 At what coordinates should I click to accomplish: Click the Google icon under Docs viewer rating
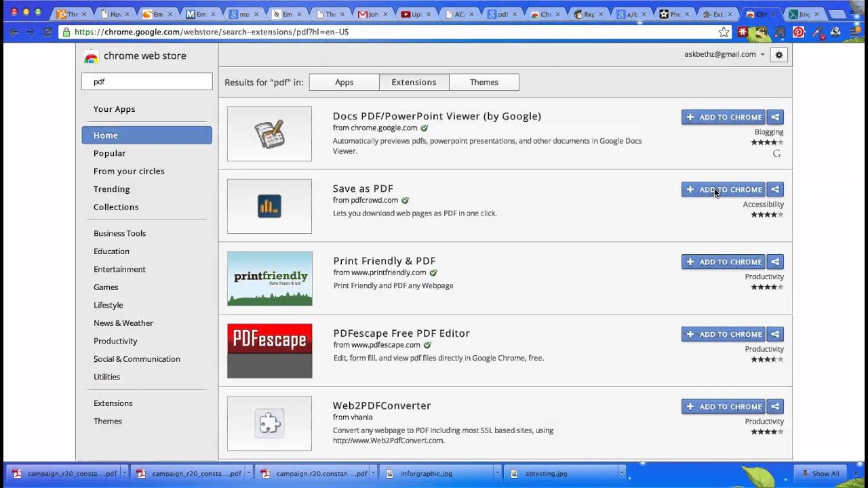[777, 154]
